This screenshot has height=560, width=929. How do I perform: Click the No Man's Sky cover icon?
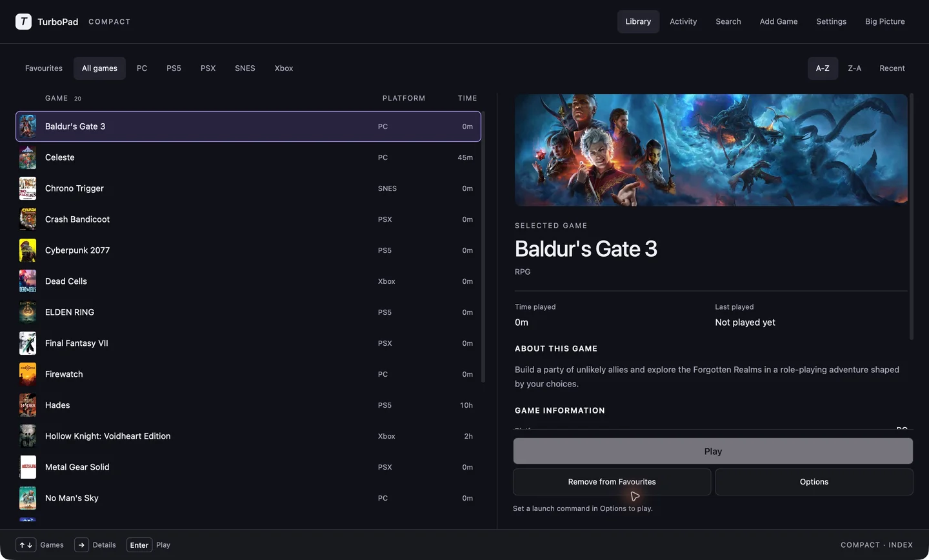28,498
